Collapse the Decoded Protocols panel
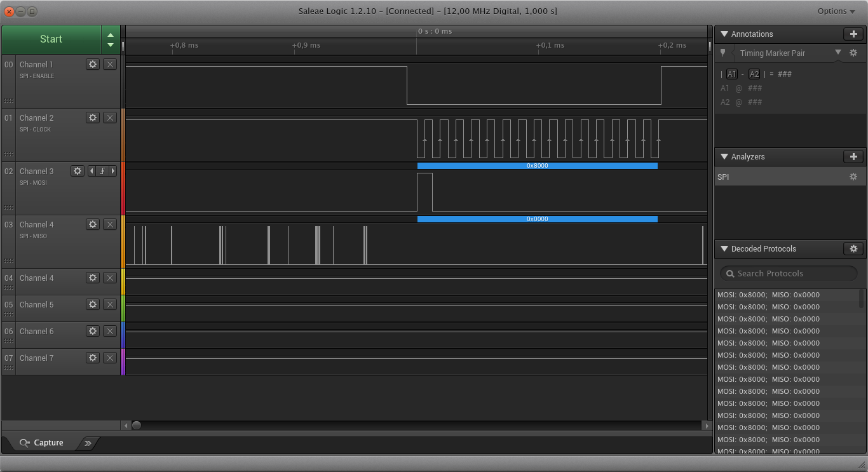 click(724, 248)
